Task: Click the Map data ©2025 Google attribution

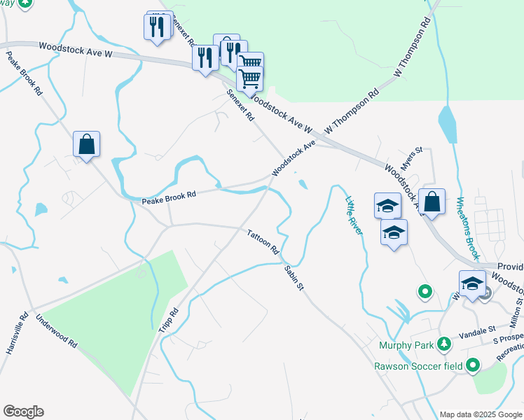Action: (x=481, y=414)
